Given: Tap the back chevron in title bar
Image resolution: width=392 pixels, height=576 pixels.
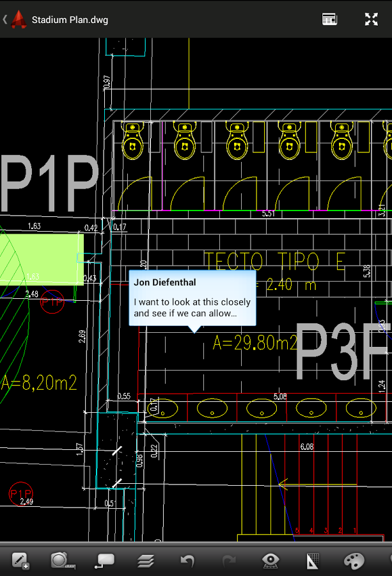Looking at the screenshot, I should pyautogui.click(x=5, y=19).
